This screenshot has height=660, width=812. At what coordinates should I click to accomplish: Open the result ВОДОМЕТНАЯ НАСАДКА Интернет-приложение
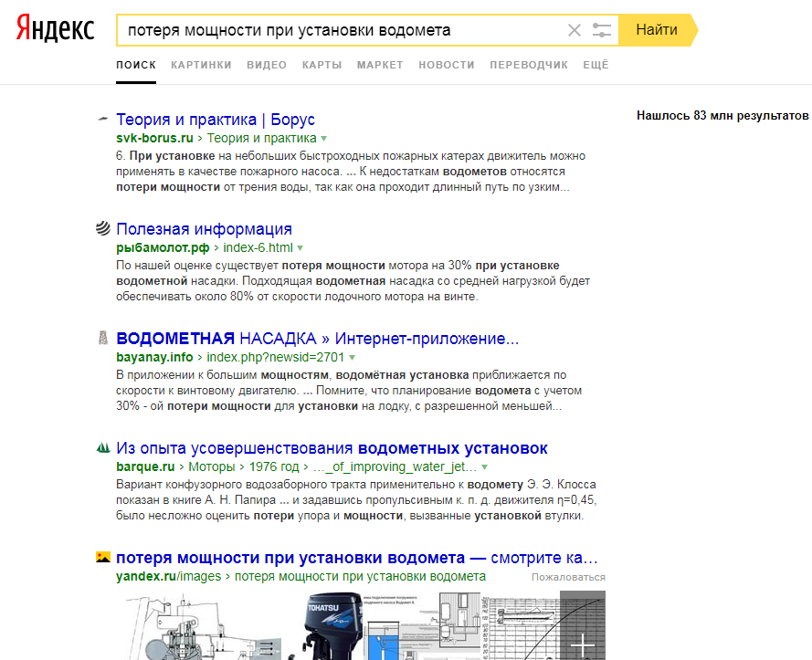(318, 339)
